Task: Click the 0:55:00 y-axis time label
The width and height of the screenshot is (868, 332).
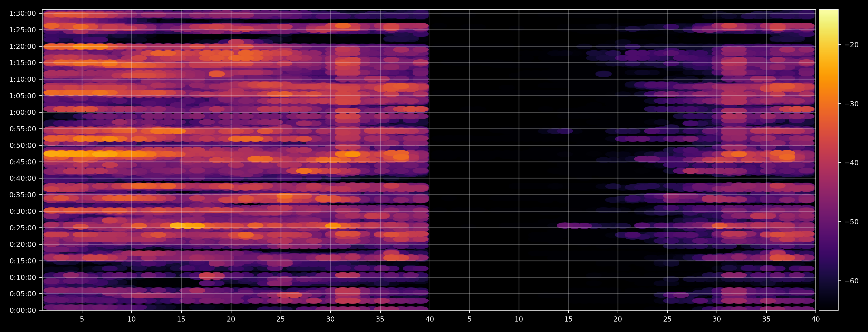Action: (23, 129)
